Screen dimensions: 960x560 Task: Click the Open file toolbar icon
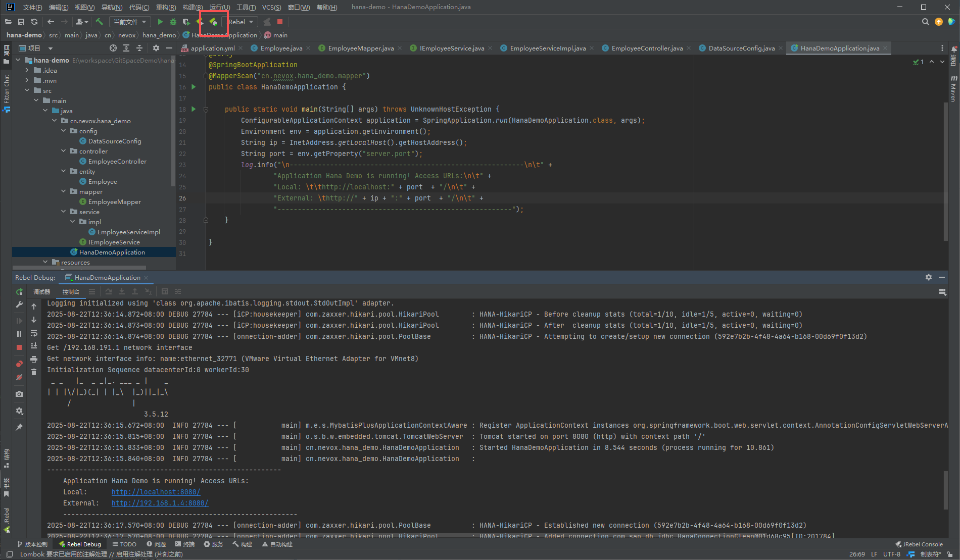click(x=8, y=22)
